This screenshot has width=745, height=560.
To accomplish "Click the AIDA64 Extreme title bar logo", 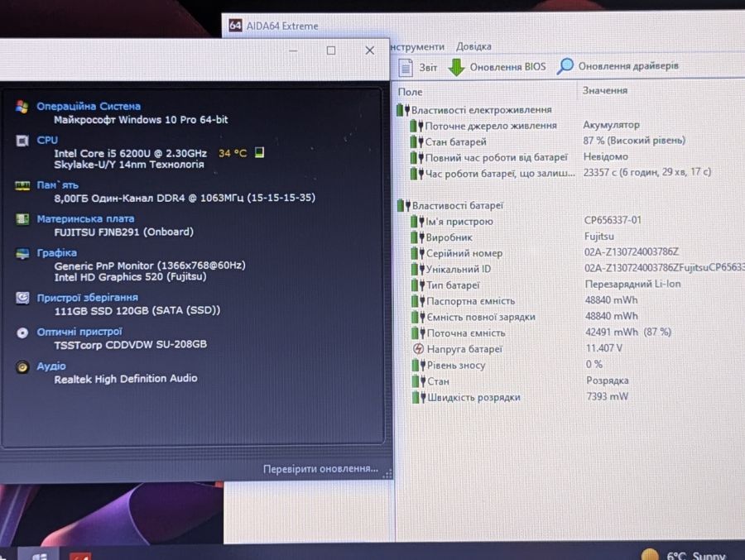I will tap(235, 25).
